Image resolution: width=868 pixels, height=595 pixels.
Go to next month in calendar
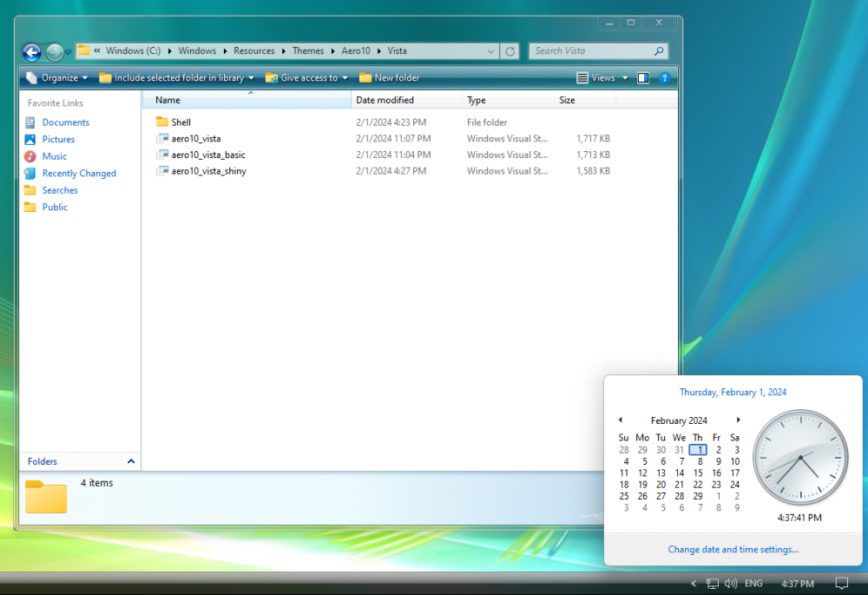tap(738, 420)
